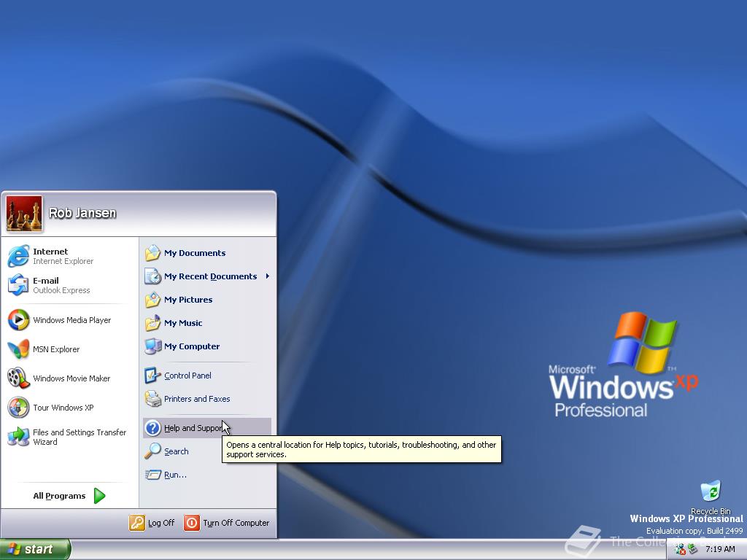Viewport: 747px width, 560px height.
Task: Choose Tour Windows XP text entry
Action: pos(63,408)
